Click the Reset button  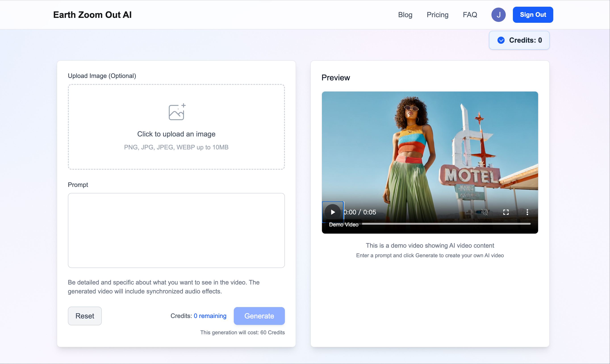coord(85,316)
